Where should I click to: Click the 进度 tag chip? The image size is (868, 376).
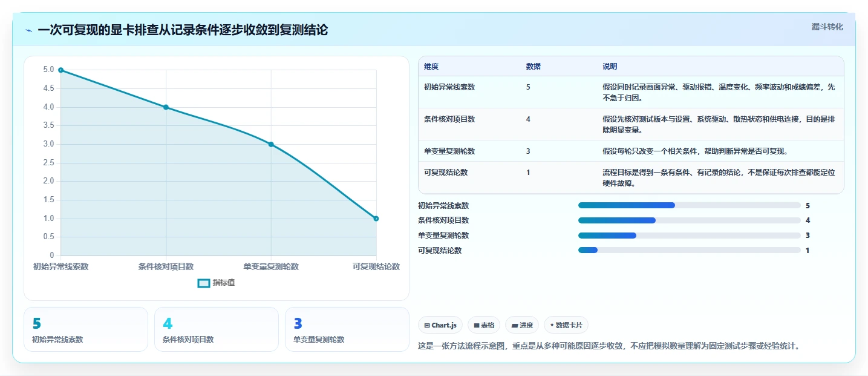[522, 325]
